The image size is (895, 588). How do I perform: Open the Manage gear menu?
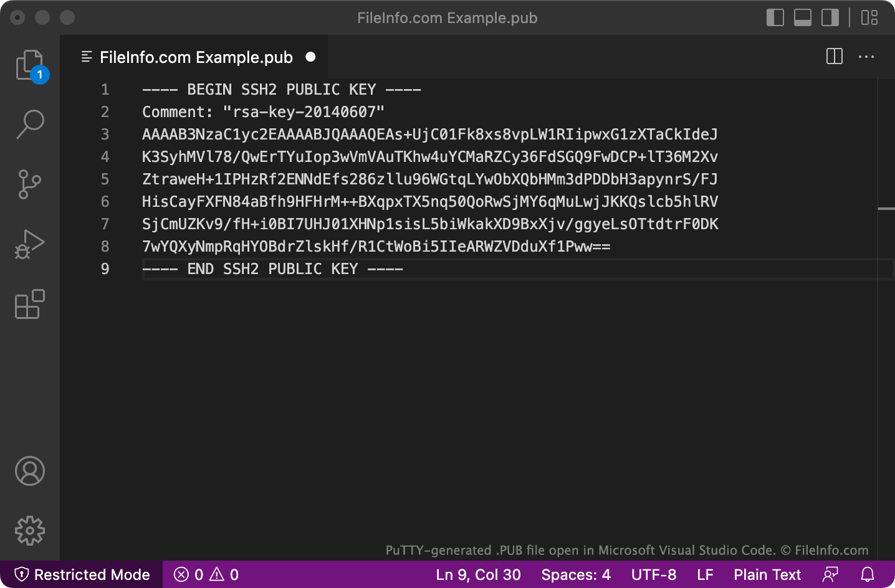pos(30,531)
